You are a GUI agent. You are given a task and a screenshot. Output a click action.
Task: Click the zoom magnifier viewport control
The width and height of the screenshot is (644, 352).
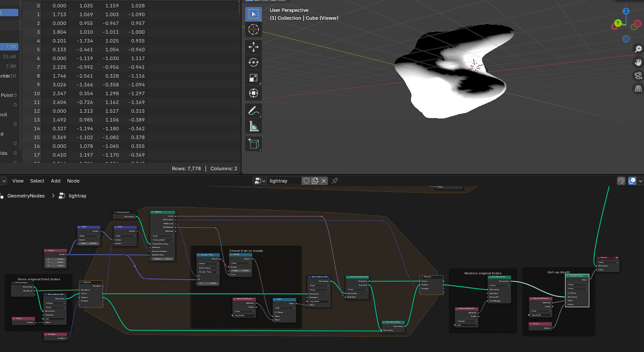638,49
